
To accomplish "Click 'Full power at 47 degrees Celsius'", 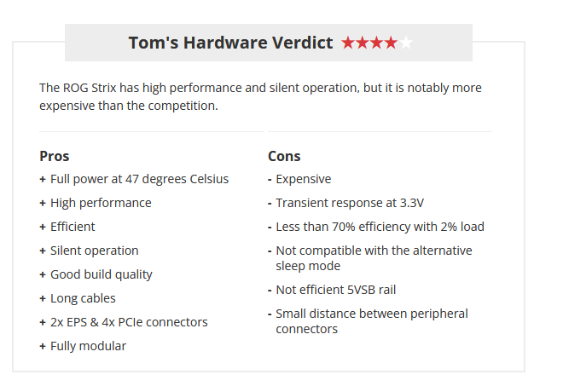I will (x=139, y=179).
